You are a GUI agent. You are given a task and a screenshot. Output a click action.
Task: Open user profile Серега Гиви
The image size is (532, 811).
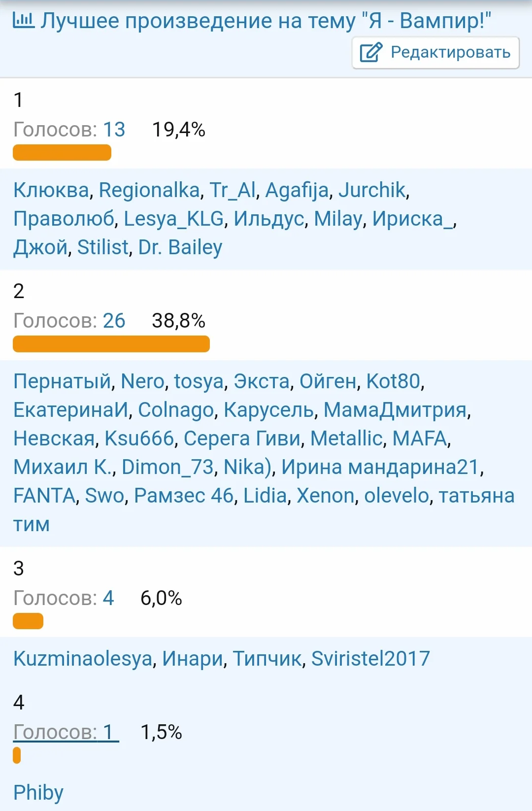click(242, 439)
